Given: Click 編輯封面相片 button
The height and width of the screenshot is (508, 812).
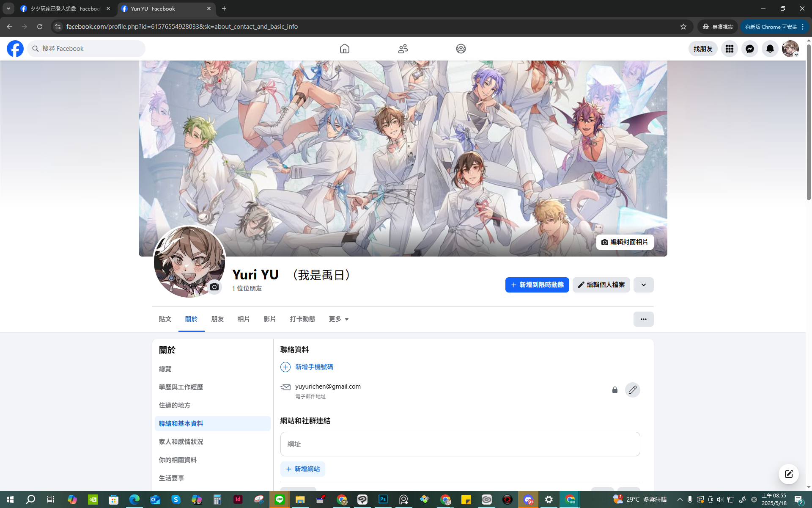Looking at the screenshot, I should tap(625, 242).
